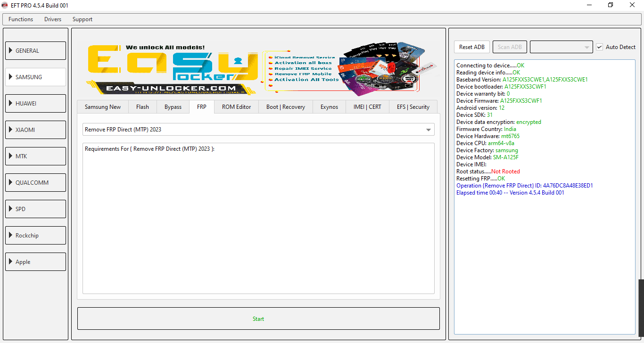Open the Support menu
This screenshot has width=644, height=343.
83,19
